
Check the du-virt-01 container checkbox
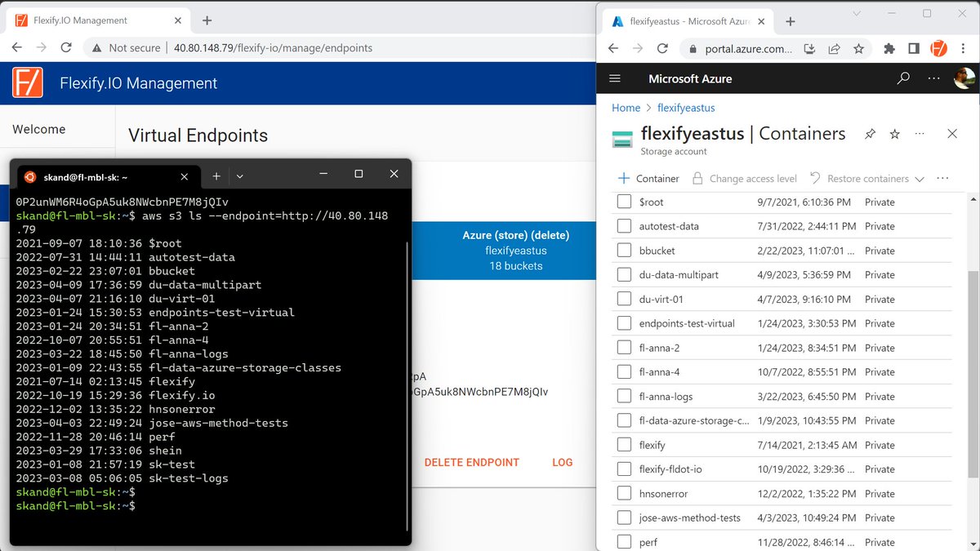624,300
